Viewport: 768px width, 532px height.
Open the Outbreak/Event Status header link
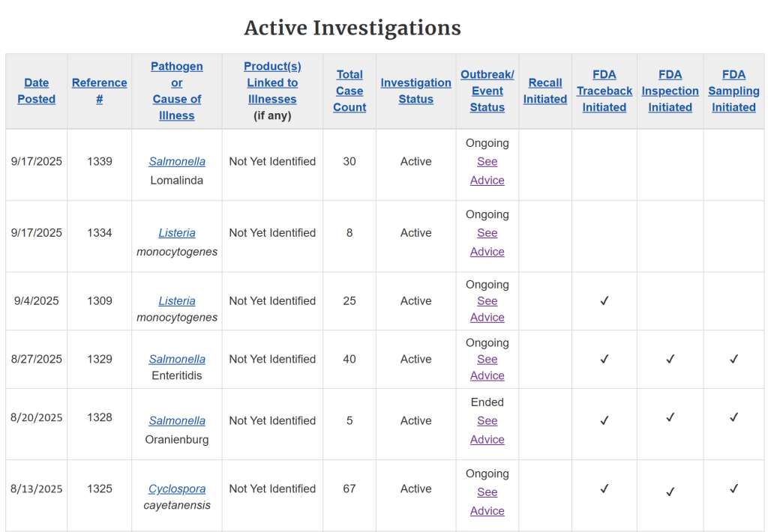click(487, 91)
